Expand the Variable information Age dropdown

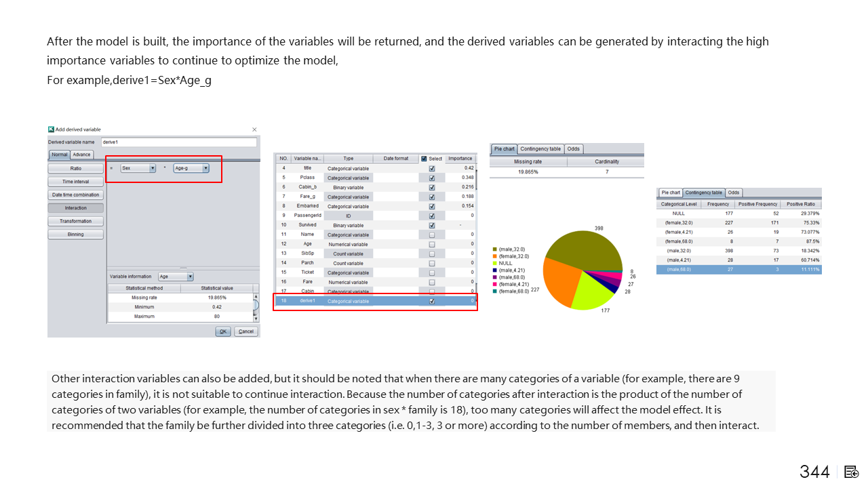click(190, 277)
